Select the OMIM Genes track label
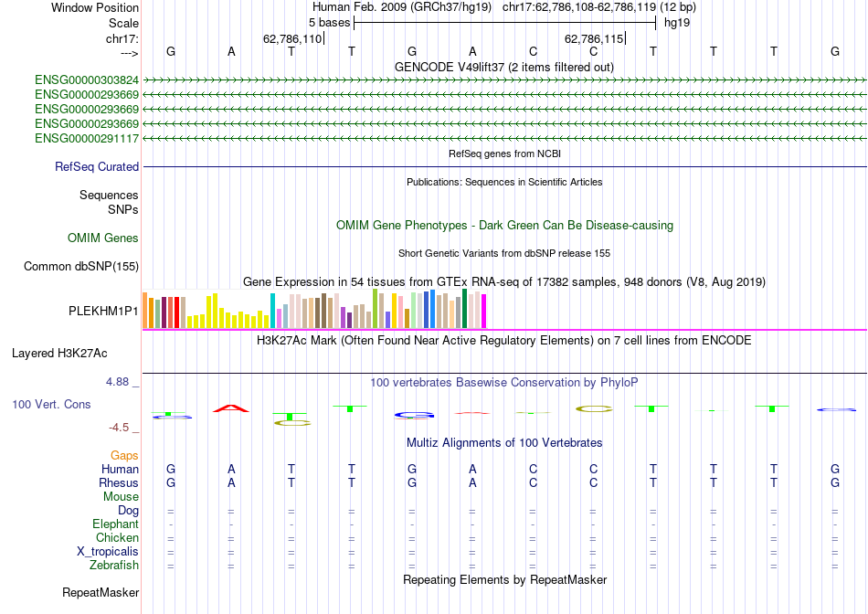This screenshot has height=614, width=868. pyautogui.click(x=103, y=238)
